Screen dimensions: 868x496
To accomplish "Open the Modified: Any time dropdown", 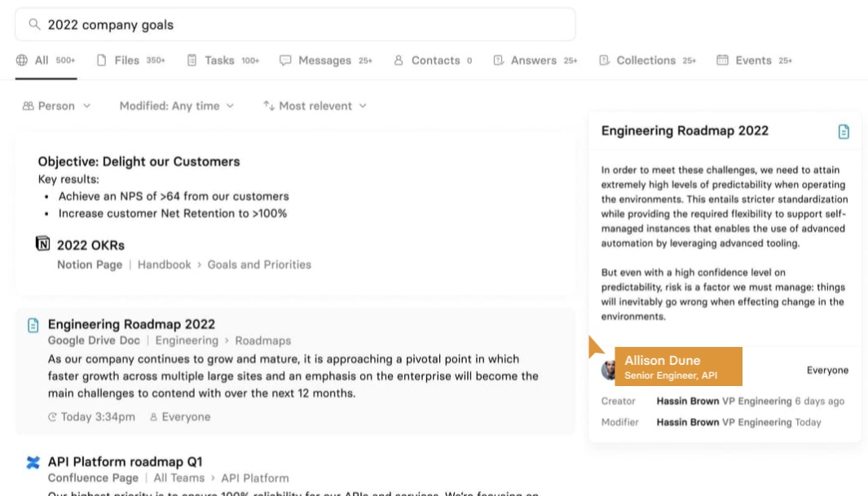I will pos(176,106).
